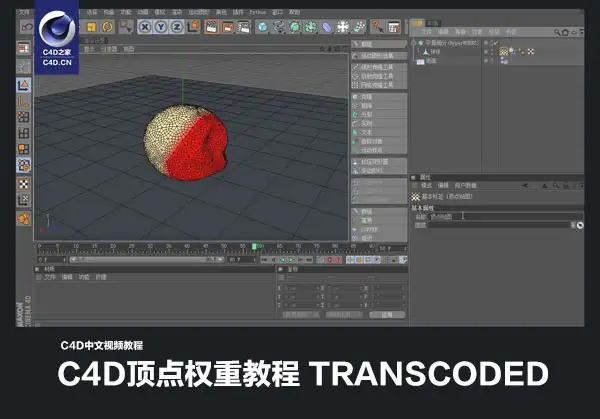This screenshot has height=419, width=600.
Task: Click the Undo arrow icon in top toolbar
Action: pos(26,27)
